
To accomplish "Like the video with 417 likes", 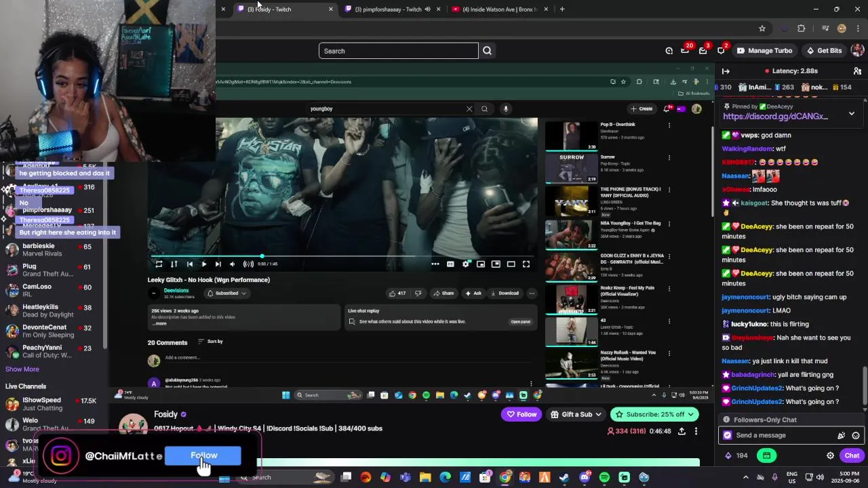I will point(397,293).
